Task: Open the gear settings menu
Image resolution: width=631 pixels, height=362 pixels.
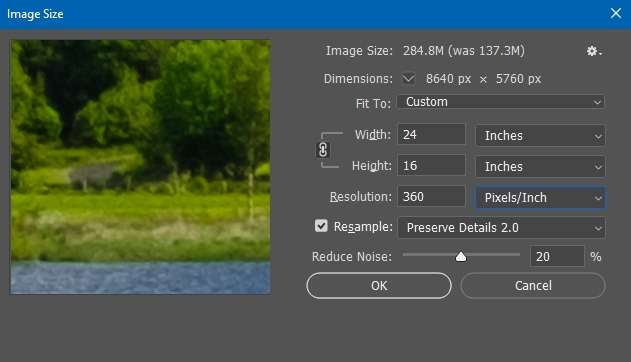Action: tap(594, 51)
